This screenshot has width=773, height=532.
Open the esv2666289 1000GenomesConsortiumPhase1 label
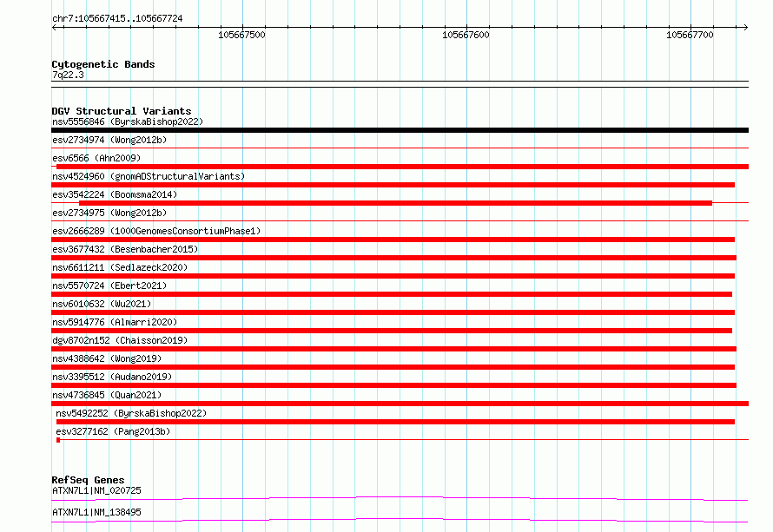pyautogui.click(x=156, y=231)
